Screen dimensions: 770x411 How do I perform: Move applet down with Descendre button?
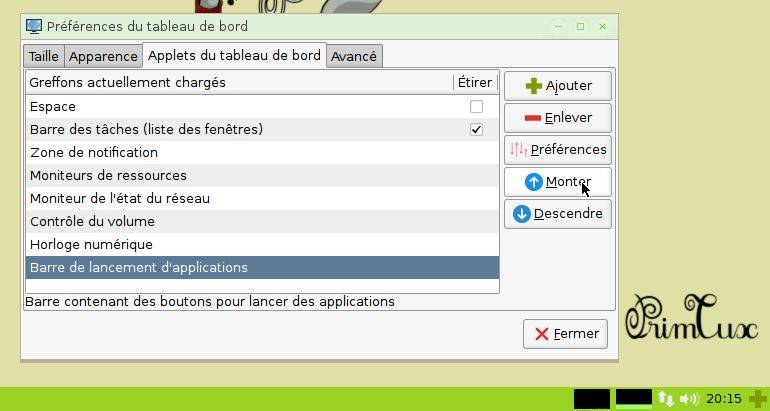(558, 214)
